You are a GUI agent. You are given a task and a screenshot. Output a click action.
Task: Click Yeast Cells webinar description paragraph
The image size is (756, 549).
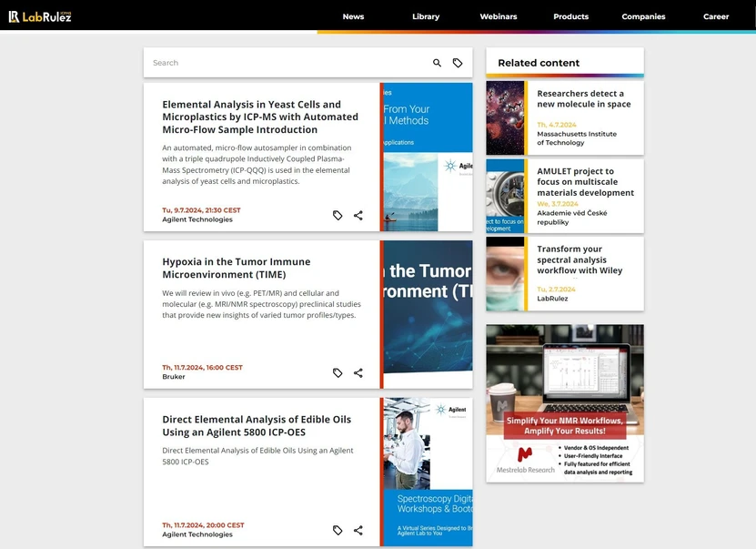257,165
